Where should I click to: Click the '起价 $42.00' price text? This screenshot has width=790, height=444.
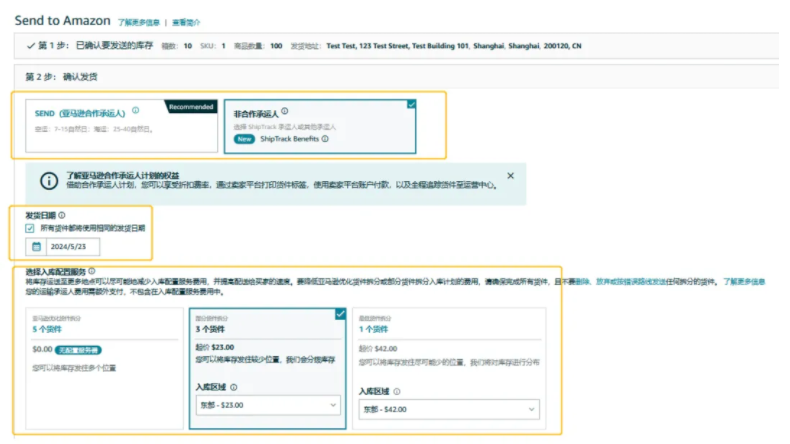coord(378,349)
